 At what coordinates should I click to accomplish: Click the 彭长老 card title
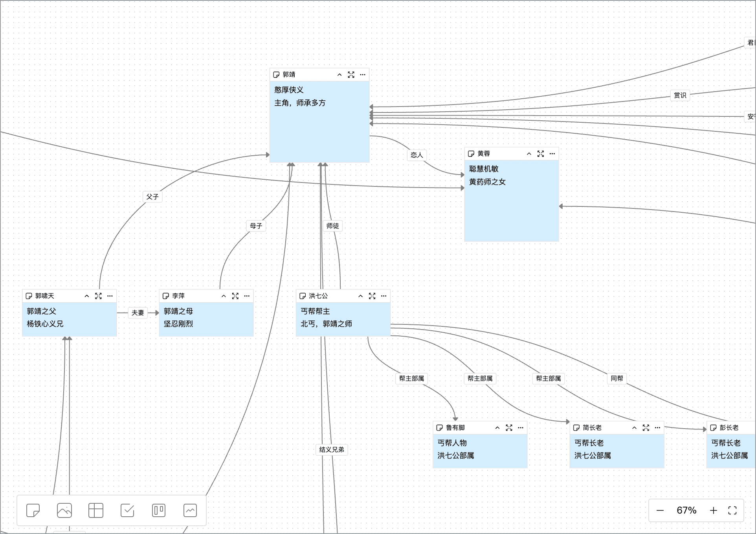tap(729, 428)
